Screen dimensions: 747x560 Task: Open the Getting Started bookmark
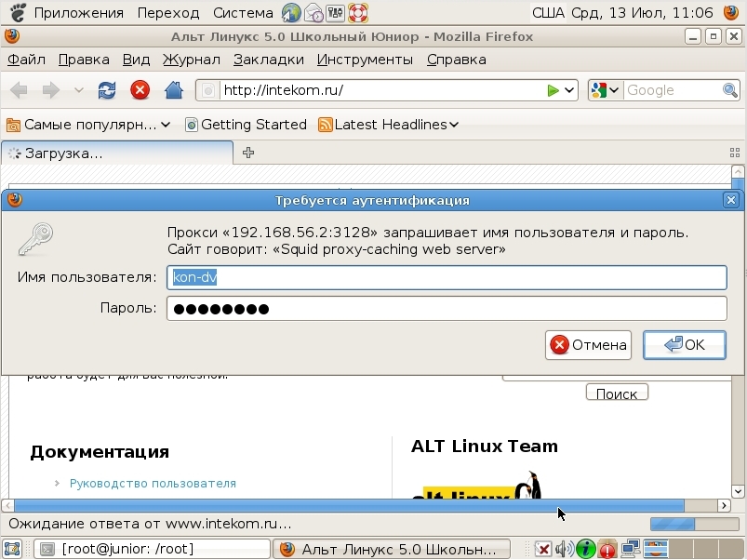[246, 125]
